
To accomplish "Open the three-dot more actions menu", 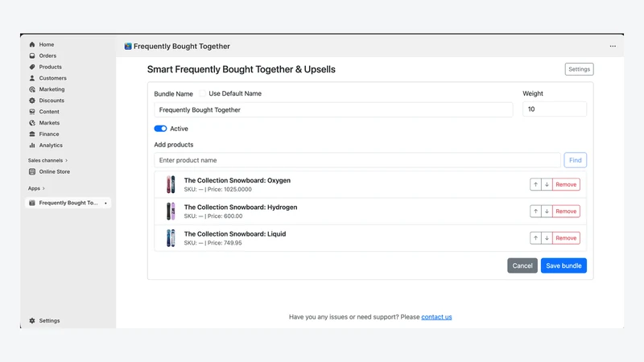I will point(613,47).
